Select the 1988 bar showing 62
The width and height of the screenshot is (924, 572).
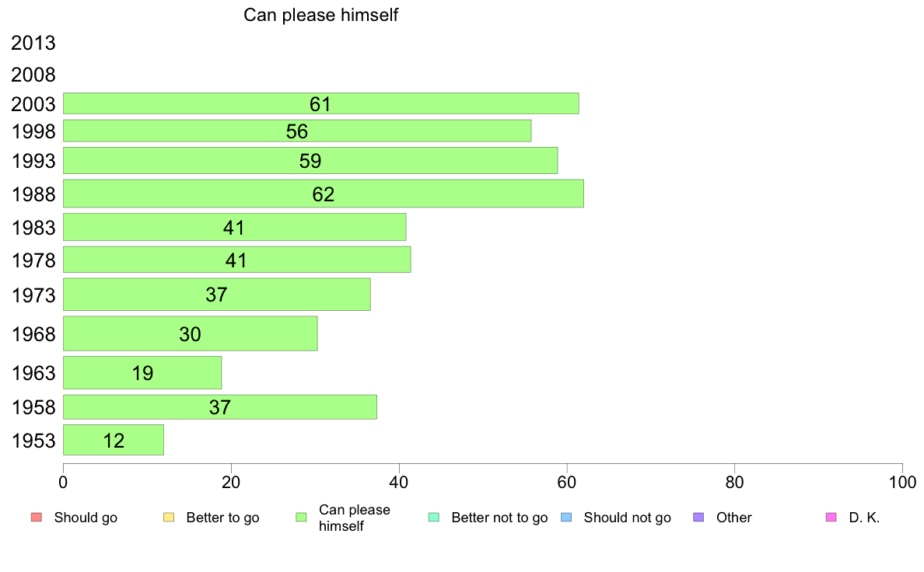(x=324, y=194)
